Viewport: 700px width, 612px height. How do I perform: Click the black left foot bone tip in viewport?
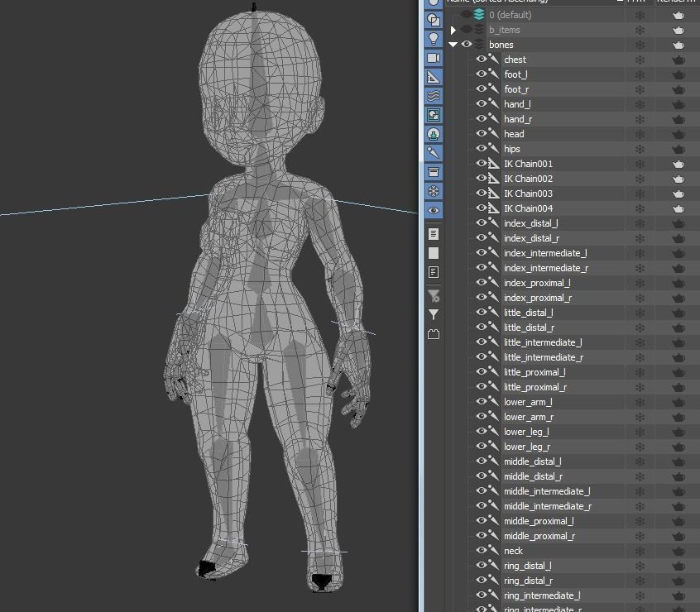click(x=207, y=569)
